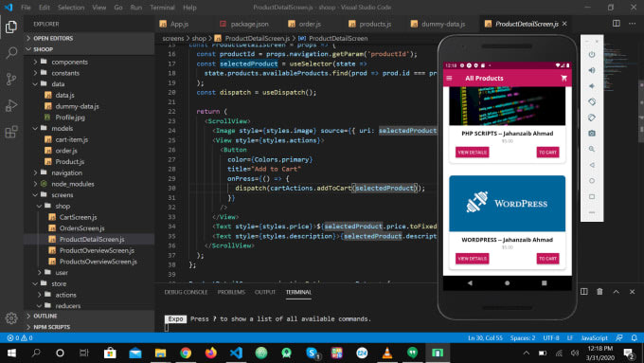This screenshot has width=644, height=363.
Task: Split the editor to the right
Action: point(617,24)
